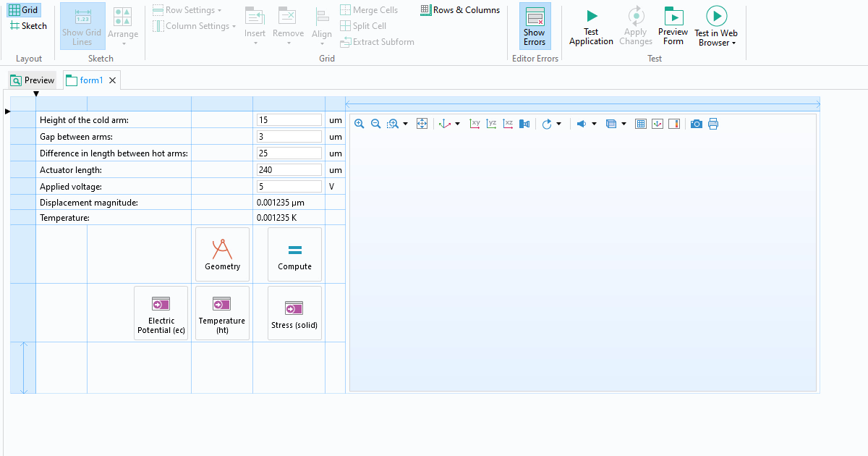The width and height of the screenshot is (868, 456).
Task: Click the Geometry button on the form
Action: [x=222, y=254]
